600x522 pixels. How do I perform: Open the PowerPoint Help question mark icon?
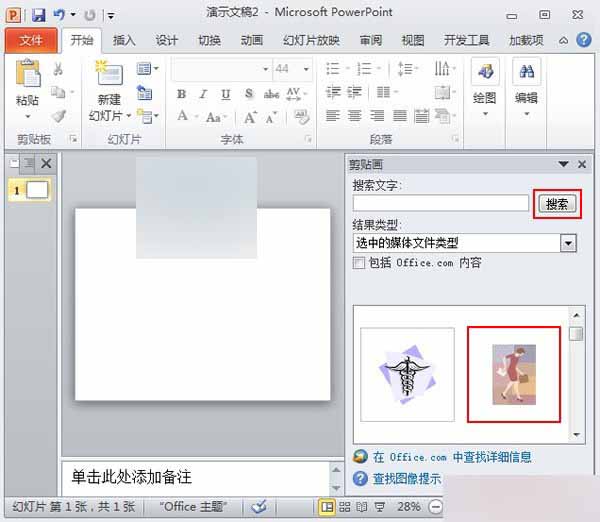584,40
